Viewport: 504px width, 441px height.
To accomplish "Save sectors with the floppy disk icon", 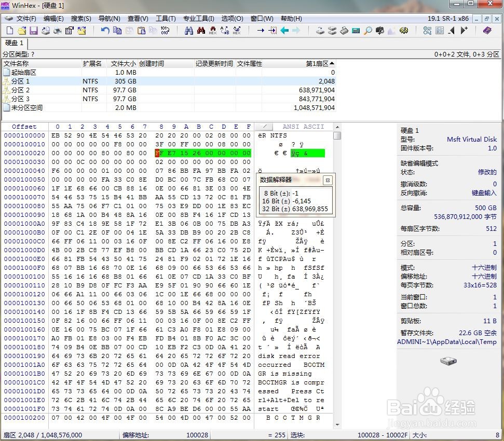I will (33, 31).
